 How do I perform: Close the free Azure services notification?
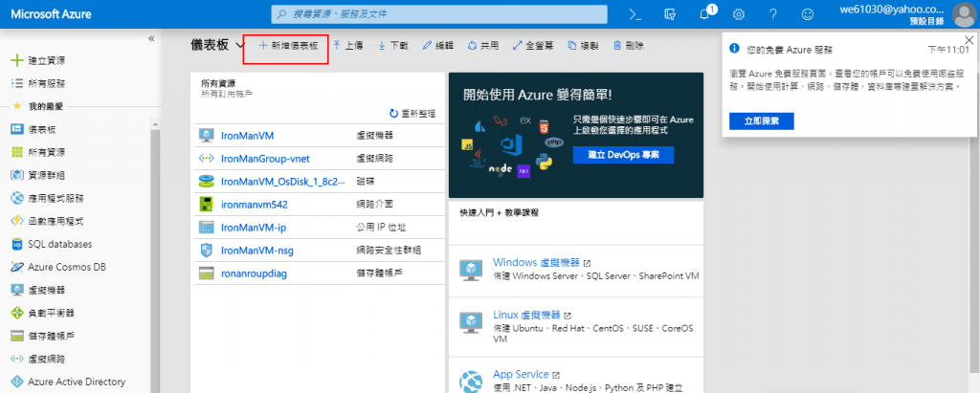(x=969, y=39)
